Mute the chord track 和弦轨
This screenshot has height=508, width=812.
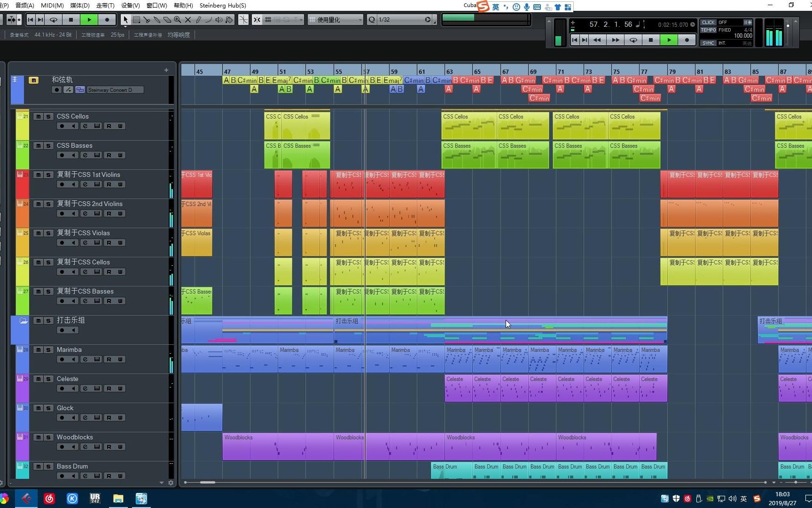33,80
